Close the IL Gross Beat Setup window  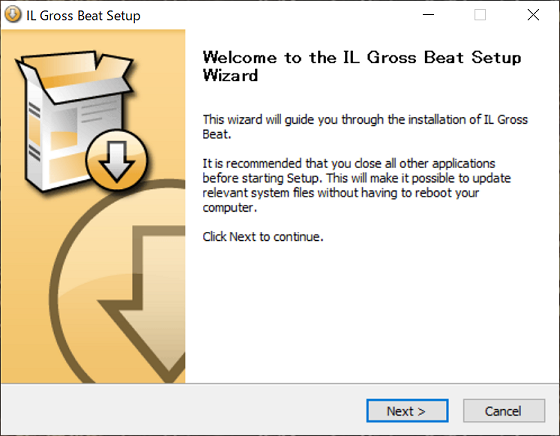coord(533,15)
